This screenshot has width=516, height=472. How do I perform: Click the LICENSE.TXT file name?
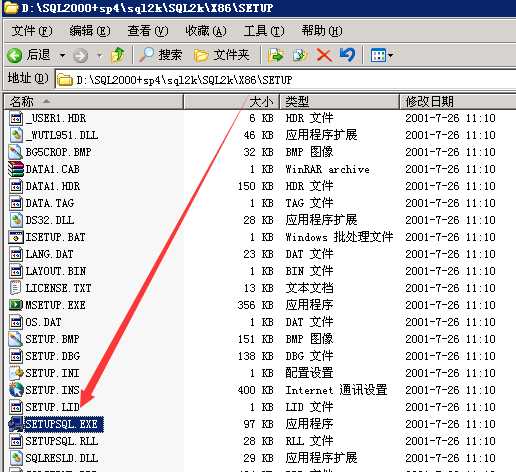[x=59, y=288]
